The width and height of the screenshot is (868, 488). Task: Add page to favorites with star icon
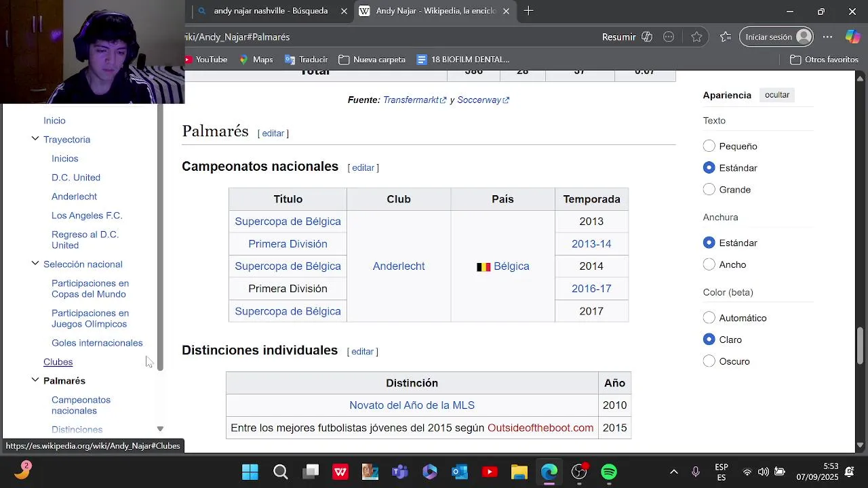pos(696,37)
